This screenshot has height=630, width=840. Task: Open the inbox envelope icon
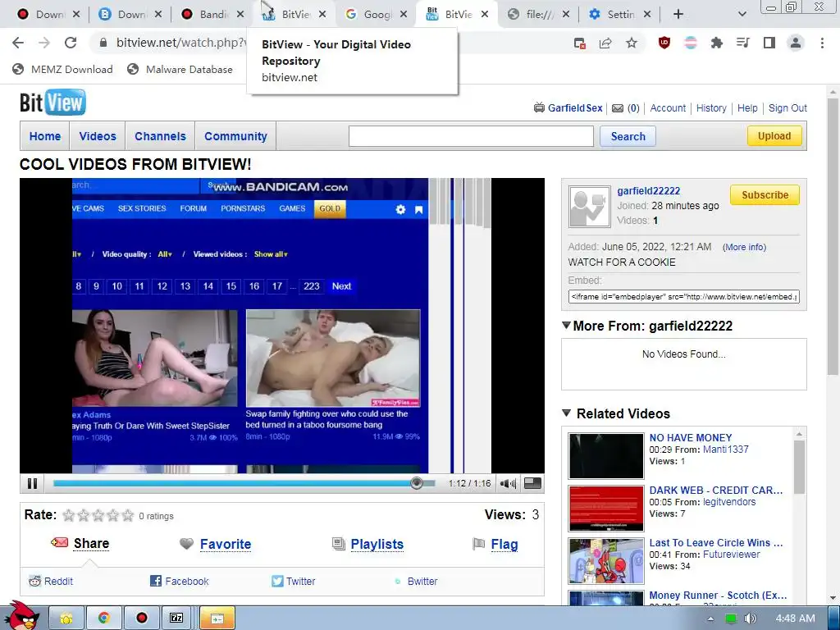coord(618,107)
